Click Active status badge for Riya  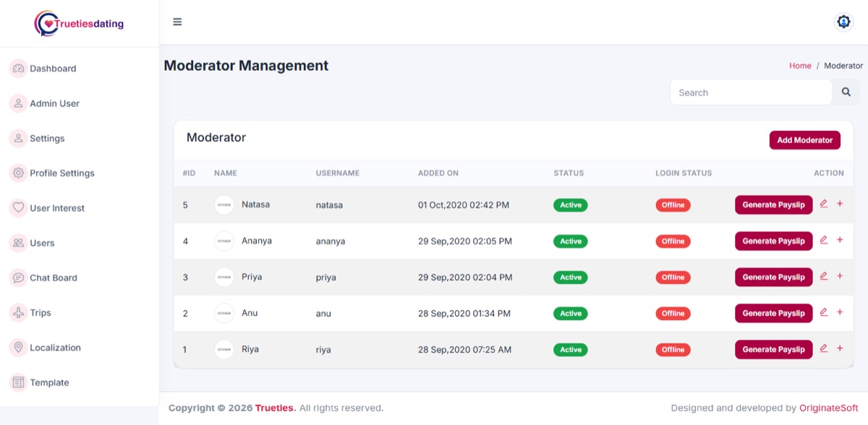[571, 349]
